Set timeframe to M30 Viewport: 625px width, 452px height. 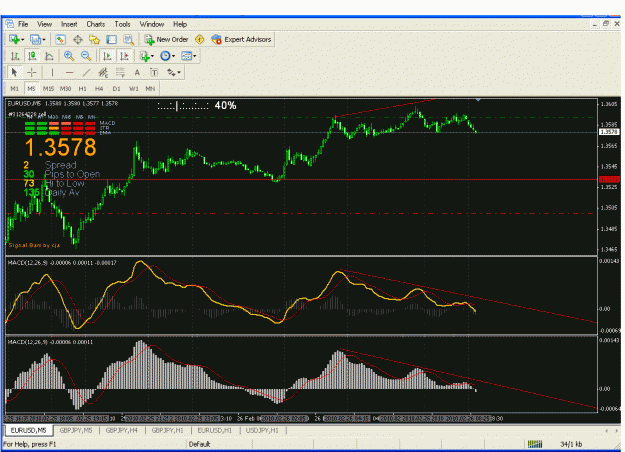(65, 88)
